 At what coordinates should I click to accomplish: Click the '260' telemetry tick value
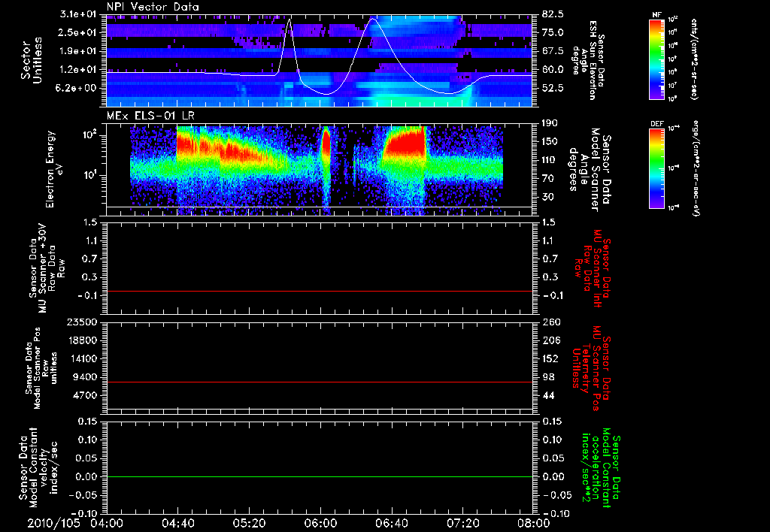click(550, 322)
